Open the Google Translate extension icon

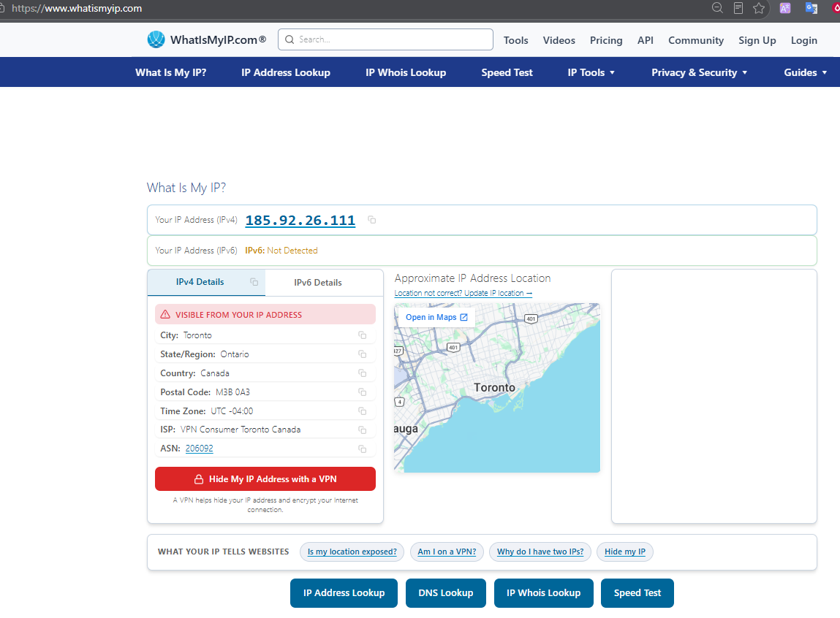click(x=811, y=8)
